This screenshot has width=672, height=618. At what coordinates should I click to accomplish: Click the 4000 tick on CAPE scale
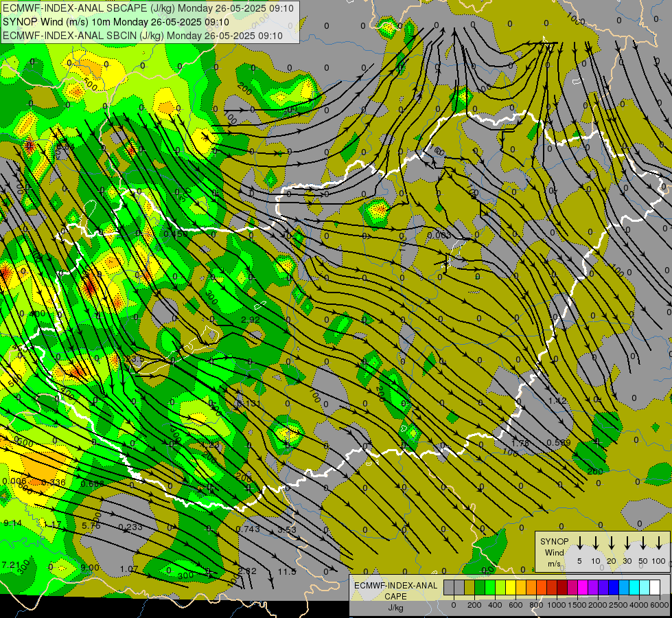639,605
